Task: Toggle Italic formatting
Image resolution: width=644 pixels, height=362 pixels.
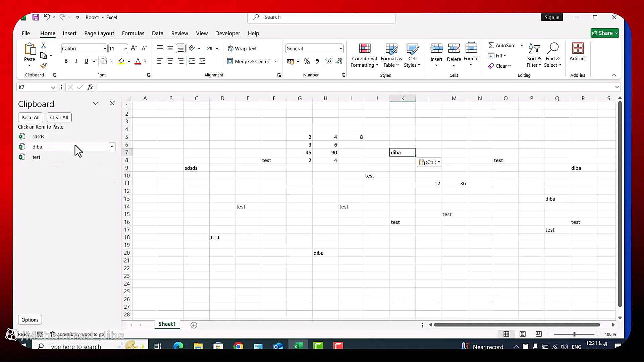Action: click(76, 61)
